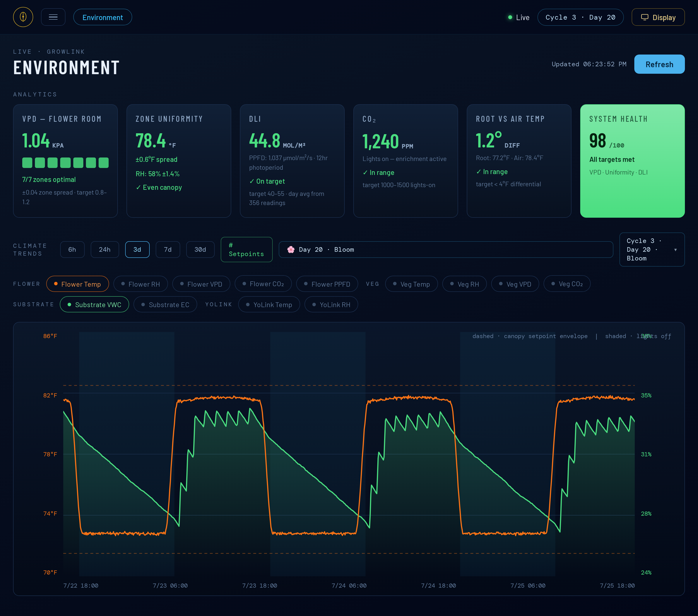
Task: Click the last green VPD zone square
Action: pyautogui.click(x=103, y=163)
